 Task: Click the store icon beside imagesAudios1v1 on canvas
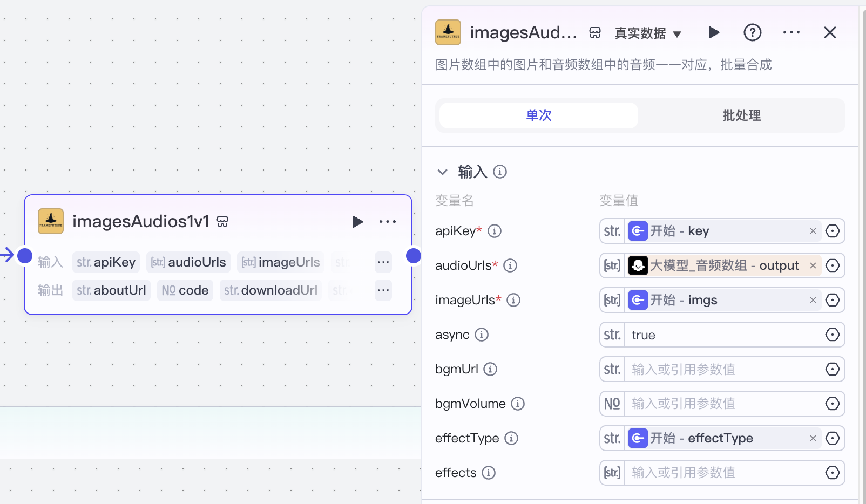223,221
